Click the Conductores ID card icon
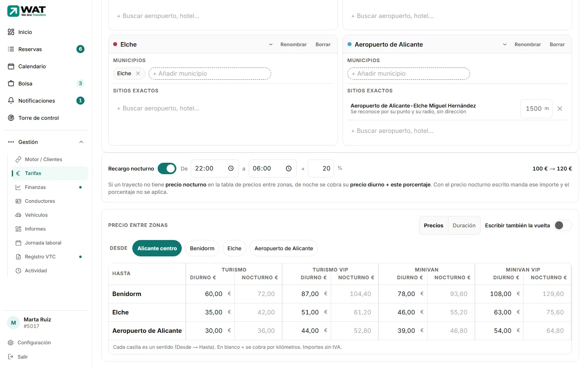Image resolution: width=588 pixels, height=368 pixels. (x=18, y=201)
